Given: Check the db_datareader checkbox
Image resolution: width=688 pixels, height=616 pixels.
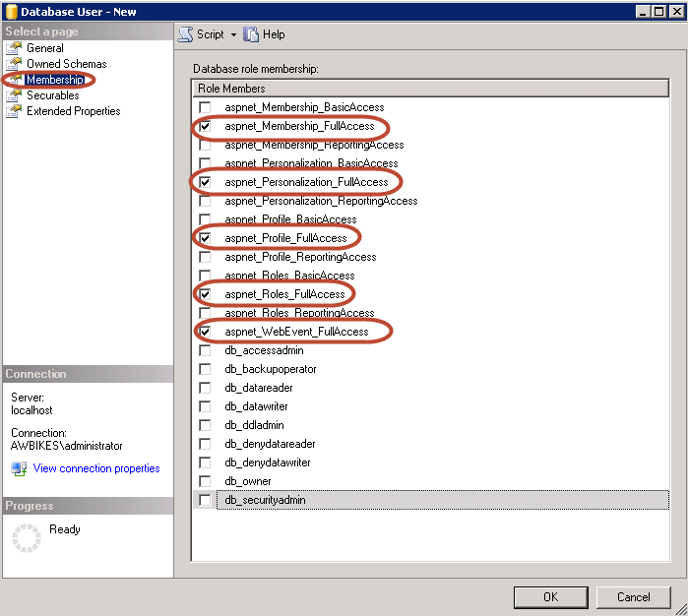Looking at the screenshot, I should point(205,388).
